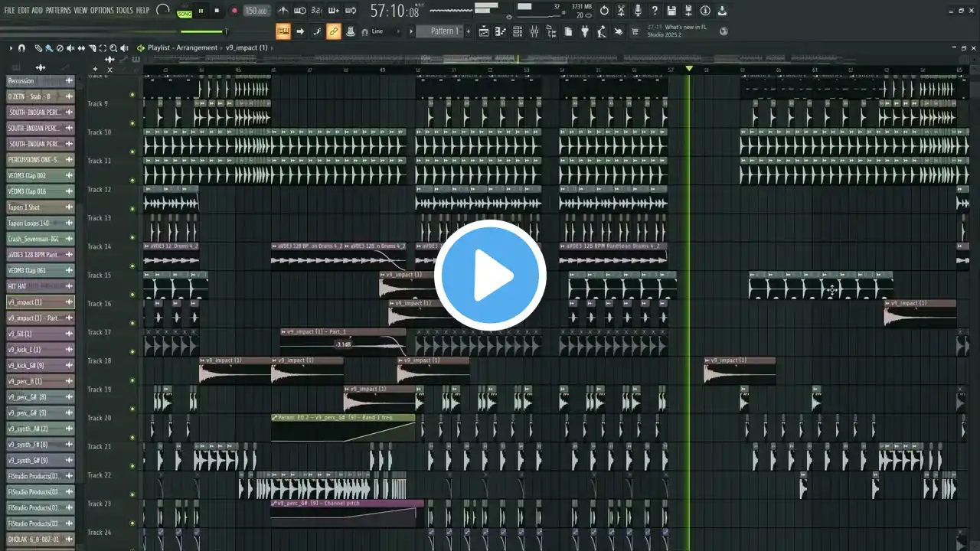Viewport: 980px width, 551px height.
Task: Select the playlist Draw pencil tool
Action: [x=38, y=48]
